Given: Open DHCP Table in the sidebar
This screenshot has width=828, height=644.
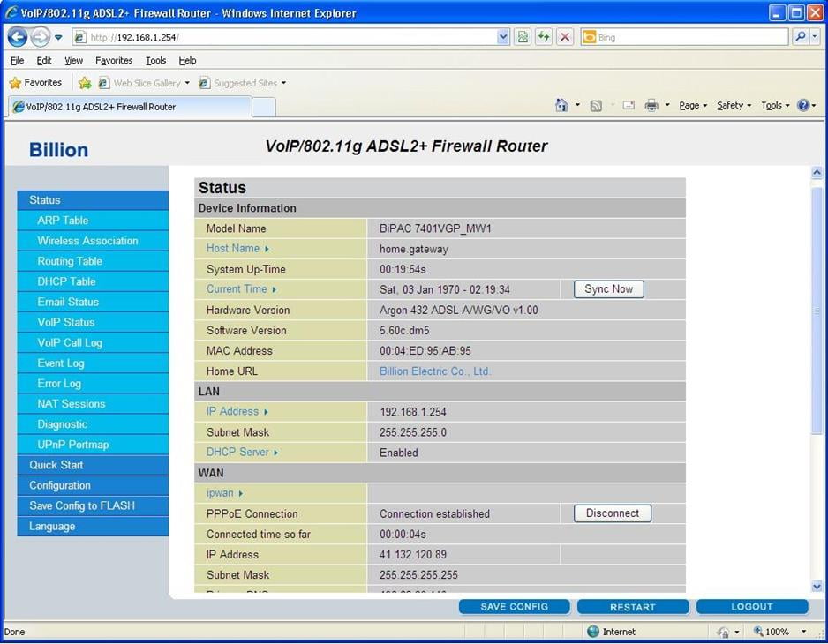Looking at the screenshot, I should pos(93,282).
